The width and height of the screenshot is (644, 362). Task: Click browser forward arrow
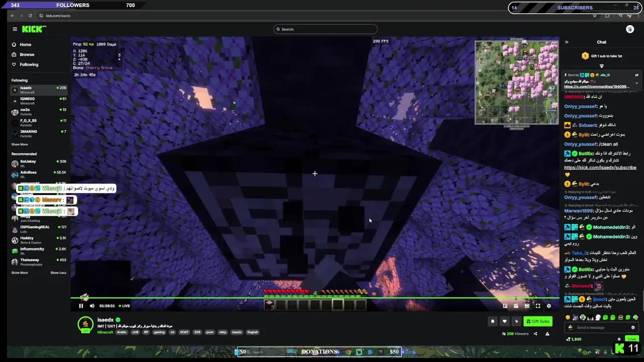21,16
